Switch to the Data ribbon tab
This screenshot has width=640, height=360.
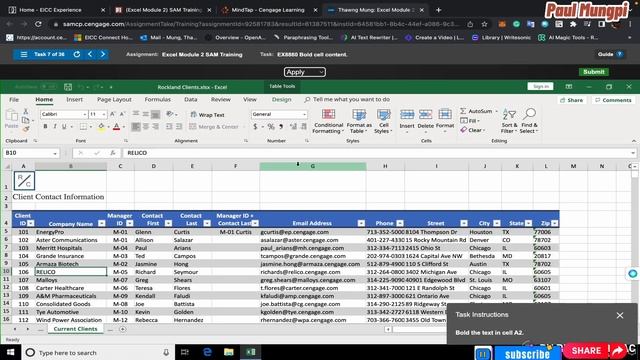click(x=191, y=100)
